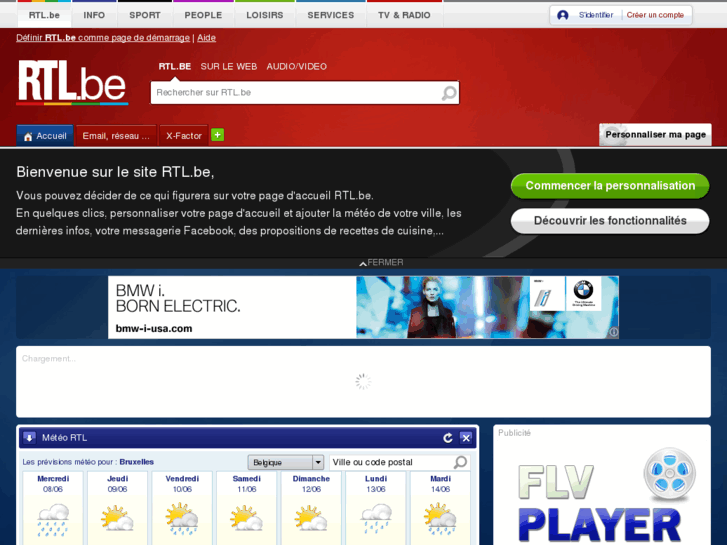The width and height of the screenshot is (727, 545).
Task: Click the FLV Player advertisement
Action: click(602, 495)
